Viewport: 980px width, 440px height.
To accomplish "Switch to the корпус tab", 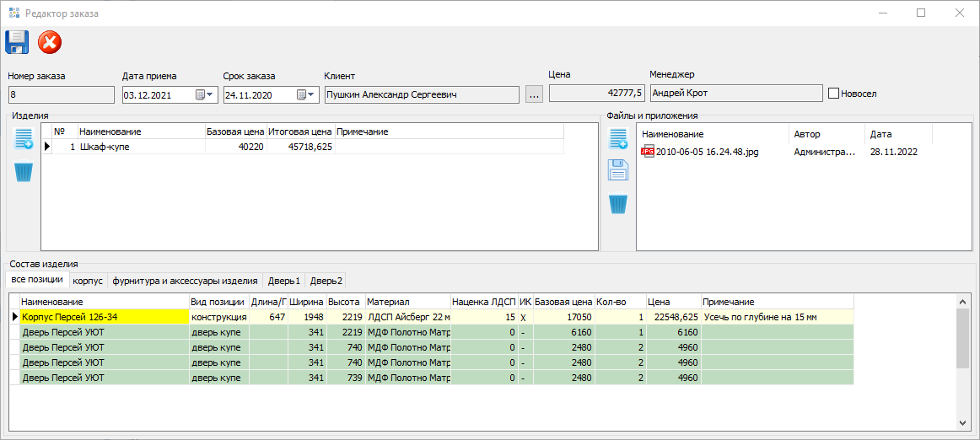I will tap(88, 281).
